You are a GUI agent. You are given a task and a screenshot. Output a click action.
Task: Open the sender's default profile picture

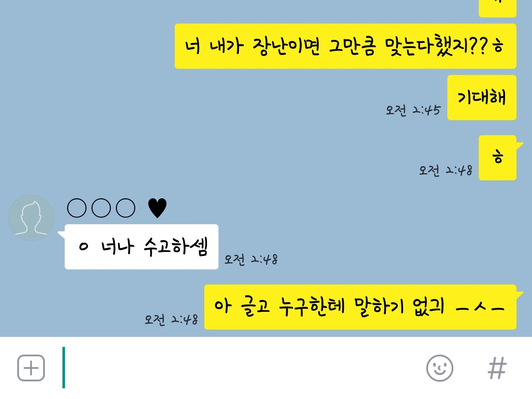[31, 218]
